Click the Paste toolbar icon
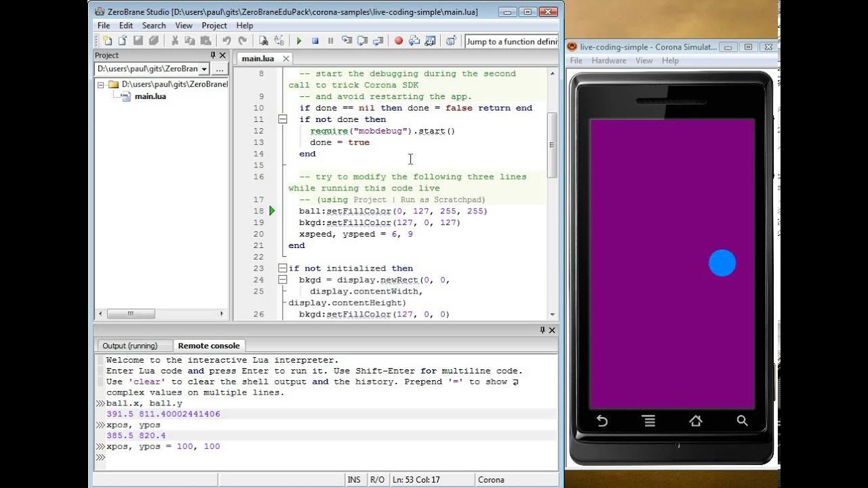Viewport: 868px width, 488px height. [x=205, y=41]
